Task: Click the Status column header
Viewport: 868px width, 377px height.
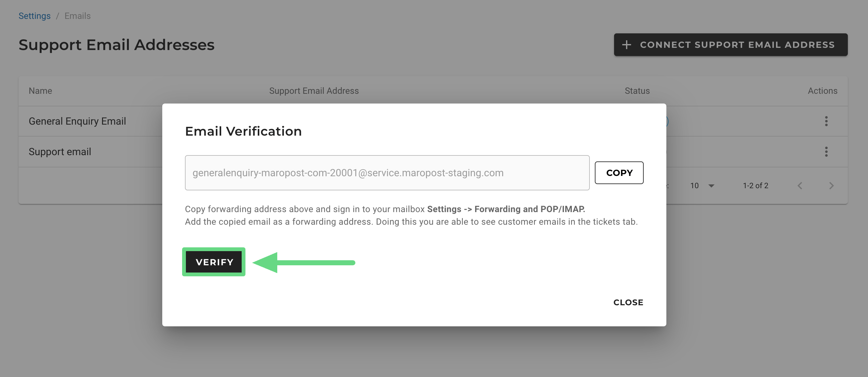Action: tap(637, 91)
